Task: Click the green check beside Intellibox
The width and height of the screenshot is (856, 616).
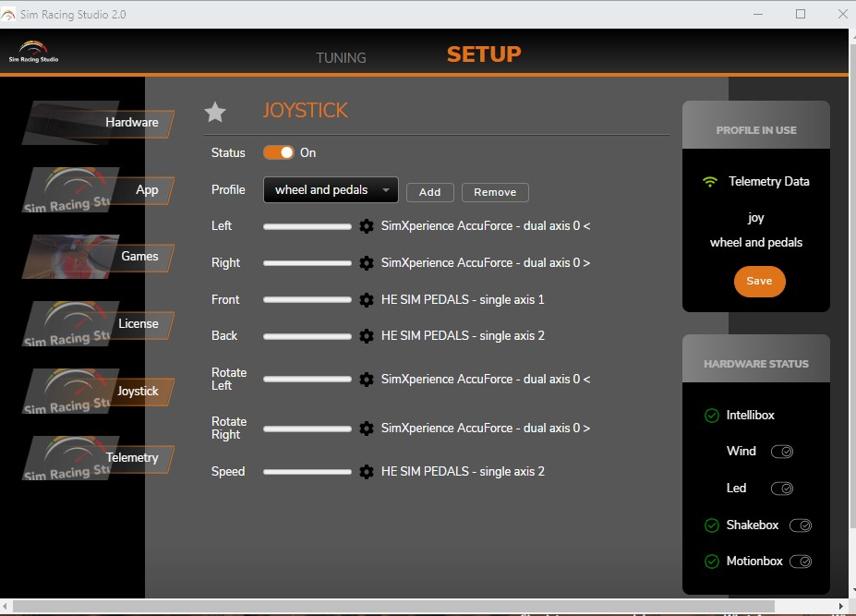Action: click(x=711, y=415)
